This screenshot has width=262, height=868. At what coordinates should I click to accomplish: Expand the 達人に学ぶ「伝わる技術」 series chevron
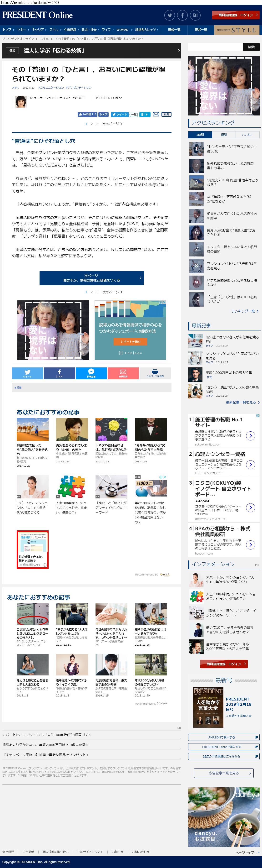179,51
